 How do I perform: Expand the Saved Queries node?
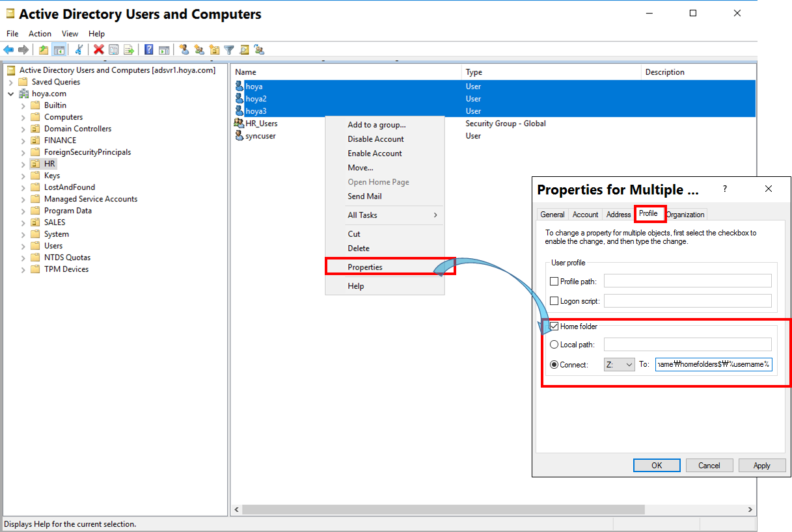tap(11, 82)
